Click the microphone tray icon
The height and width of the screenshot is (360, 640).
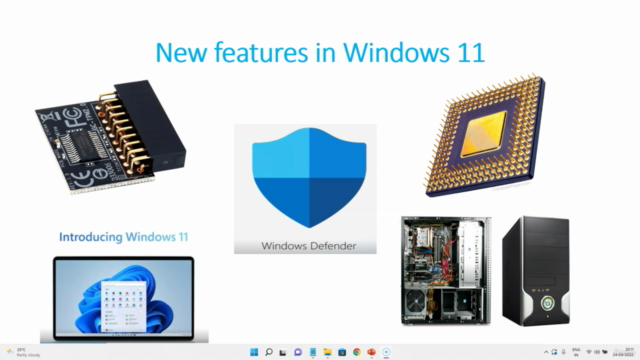[x=564, y=352]
